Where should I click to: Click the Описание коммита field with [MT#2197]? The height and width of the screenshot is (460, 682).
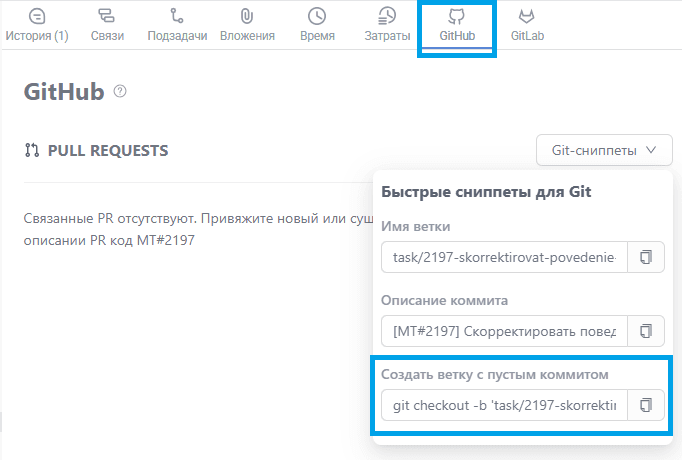(504, 331)
